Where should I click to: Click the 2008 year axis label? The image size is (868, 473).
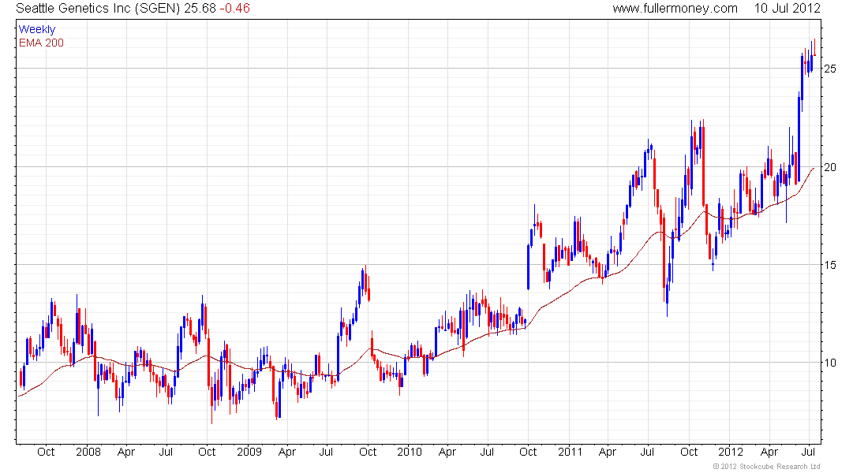88,452
